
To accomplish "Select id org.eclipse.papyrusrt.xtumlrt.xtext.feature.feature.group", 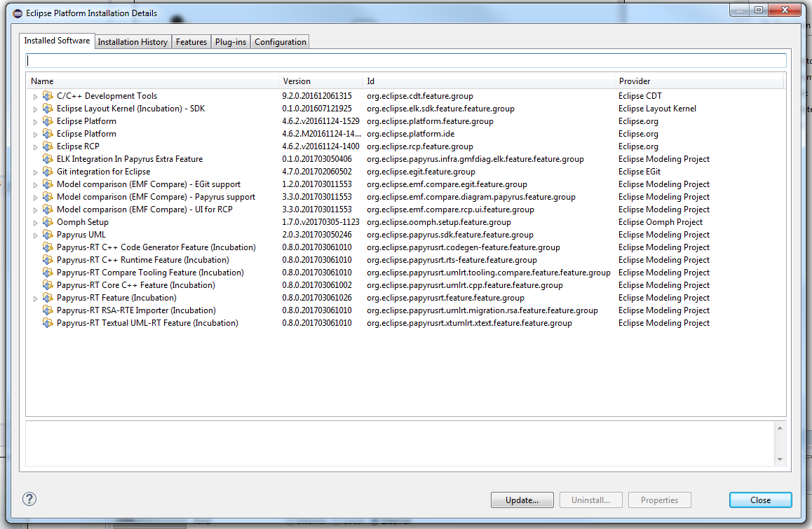I will tap(469, 323).
